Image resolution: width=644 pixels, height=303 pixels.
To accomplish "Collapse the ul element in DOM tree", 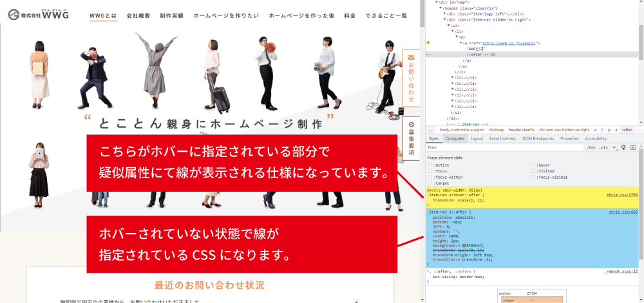I will click(449, 25).
